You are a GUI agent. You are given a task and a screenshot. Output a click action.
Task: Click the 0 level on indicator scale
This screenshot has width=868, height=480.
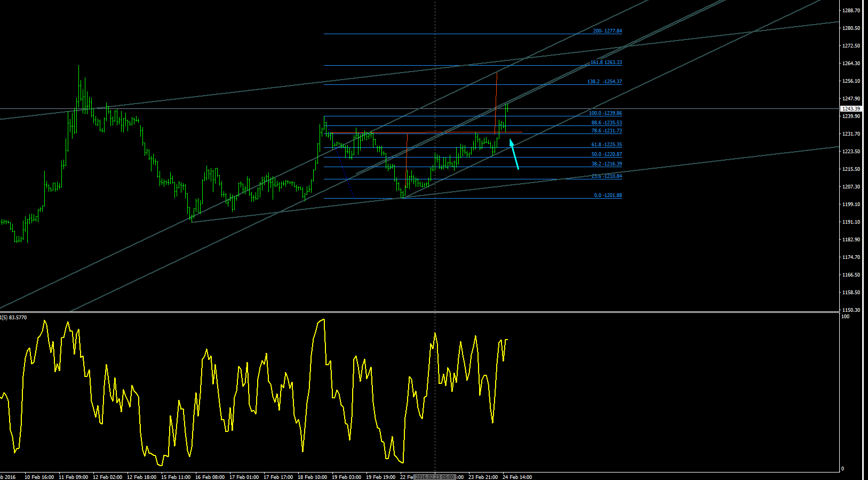point(843,469)
